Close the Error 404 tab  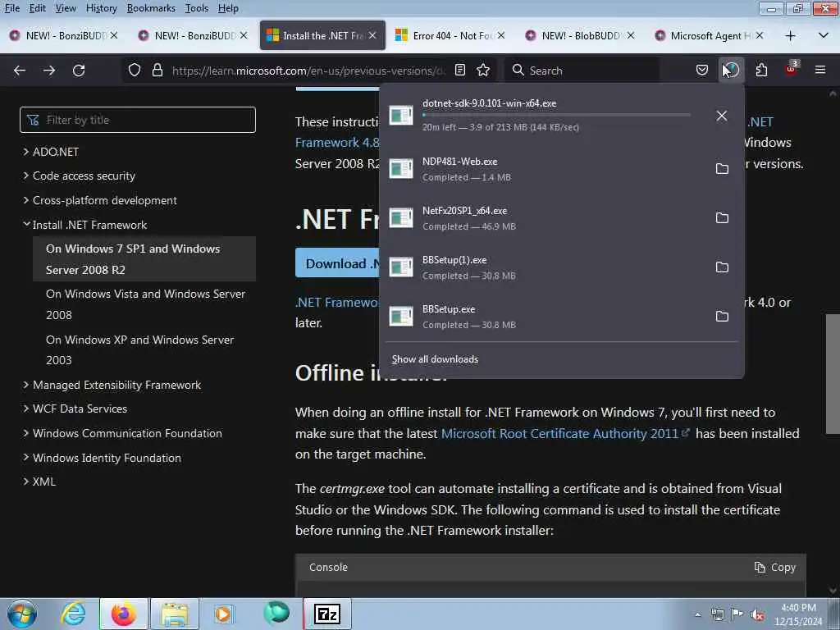click(x=501, y=35)
